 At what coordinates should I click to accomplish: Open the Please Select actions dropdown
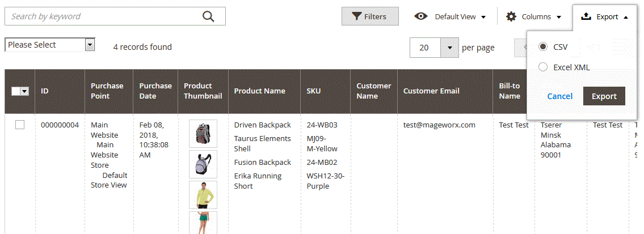(x=50, y=45)
